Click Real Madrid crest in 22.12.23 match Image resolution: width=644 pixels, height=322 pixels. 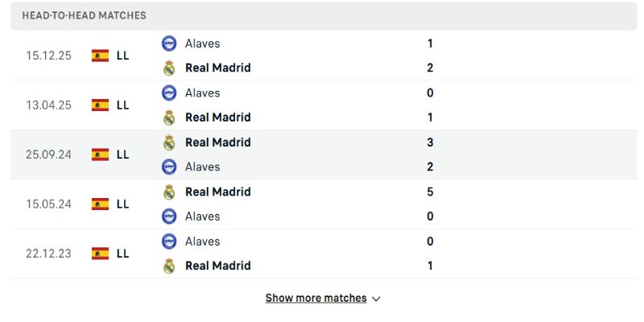[169, 266]
